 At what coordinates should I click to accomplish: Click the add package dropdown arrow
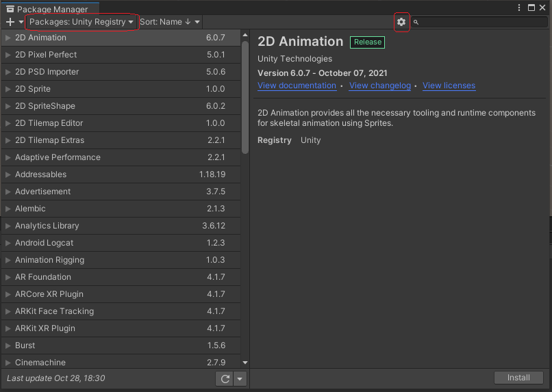point(21,22)
